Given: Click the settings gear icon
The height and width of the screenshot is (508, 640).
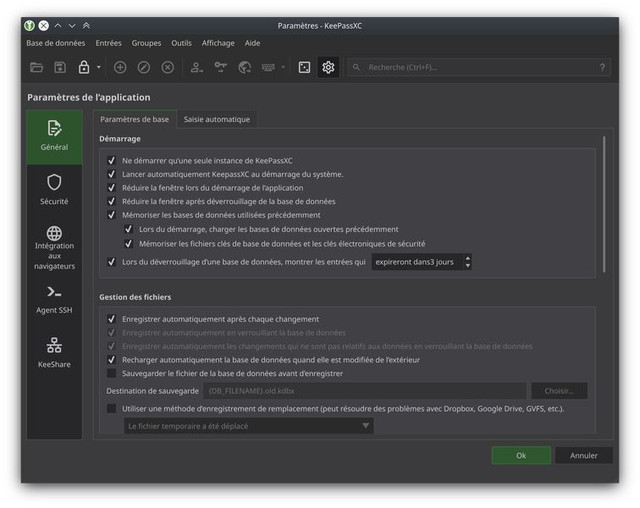Looking at the screenshot, I should point(328,67).
